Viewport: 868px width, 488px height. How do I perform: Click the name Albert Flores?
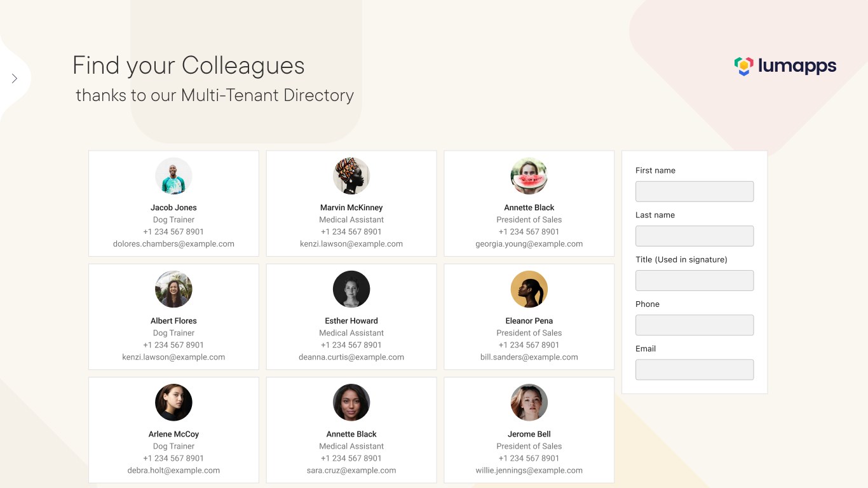173,321
